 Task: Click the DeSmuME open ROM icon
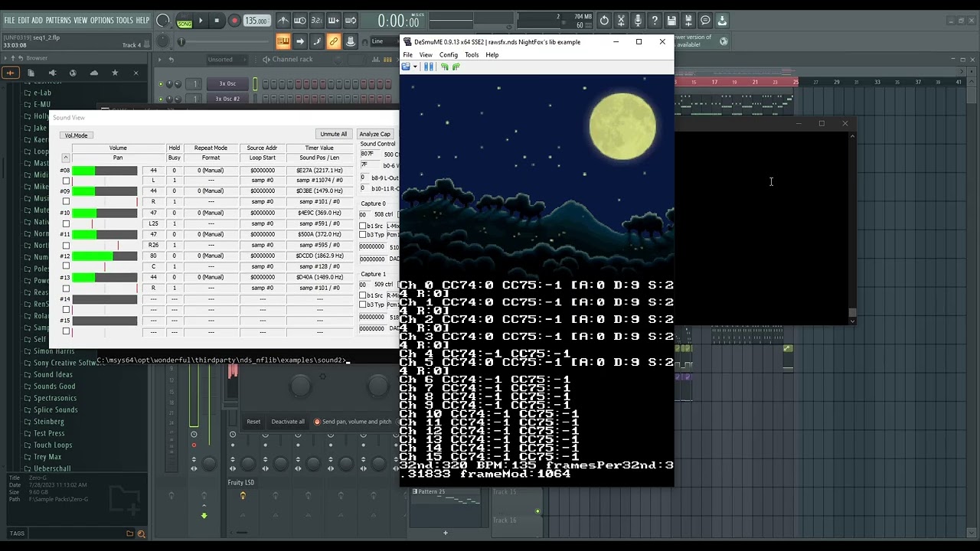406,67
